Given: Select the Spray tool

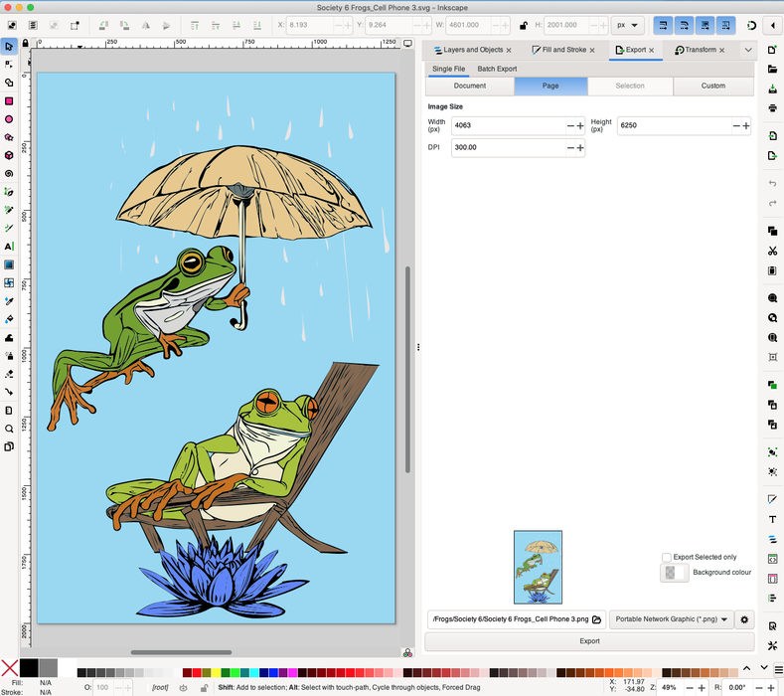Looking at the screenshot, I should point(9,356).
